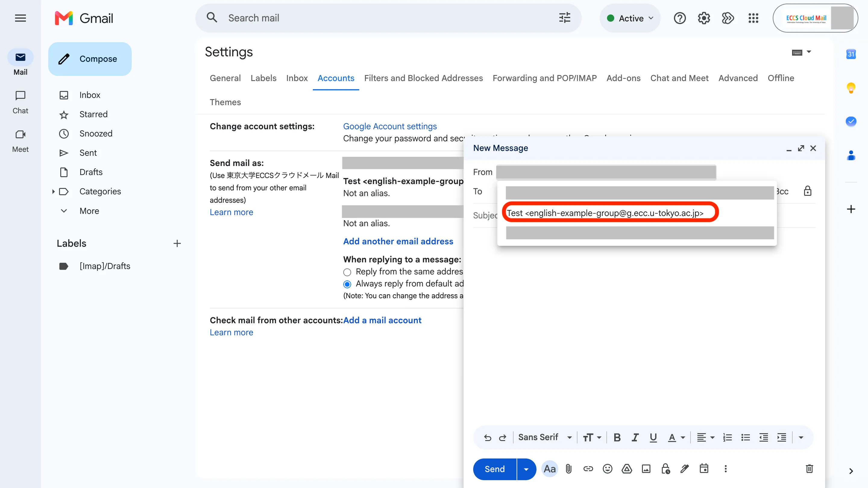Click the insert photo icon
Screen dimensions: 868x488
646,469
